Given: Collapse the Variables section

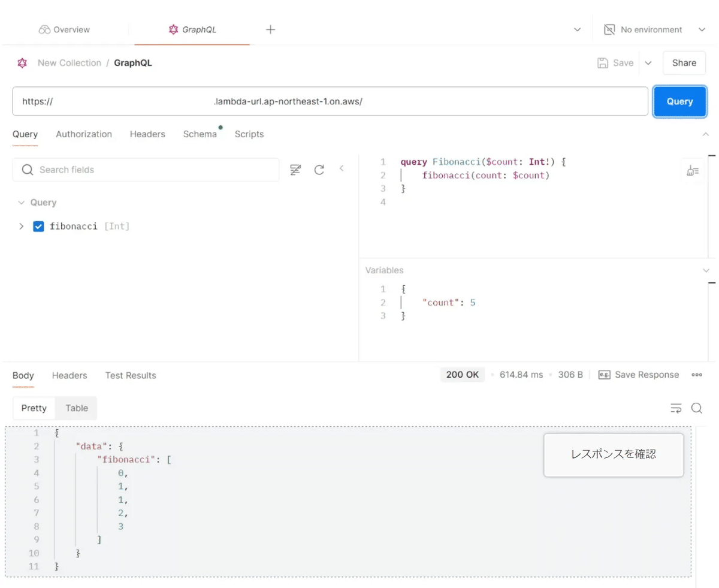Looking at the screenshot, I should pyautogui.click(x=705, y=270).
